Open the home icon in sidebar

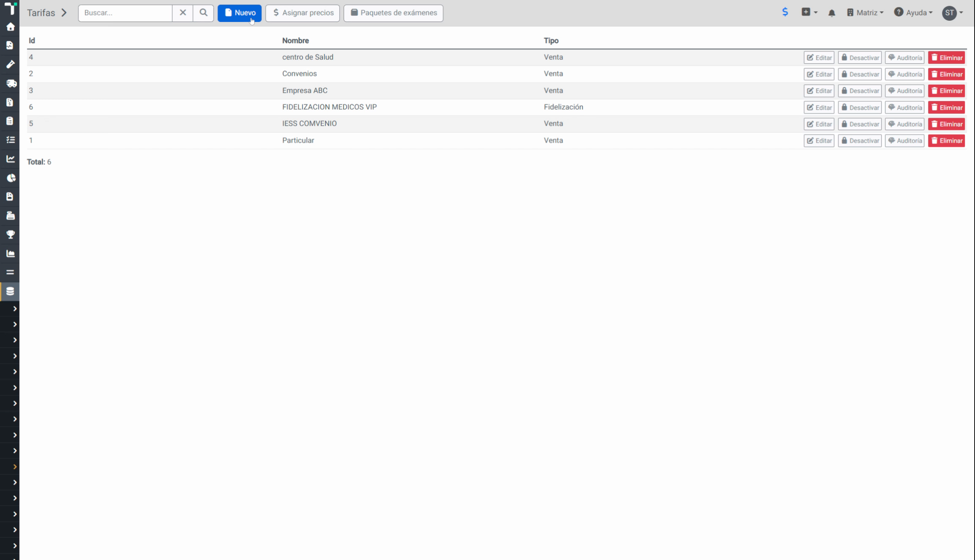click(10, 27)
